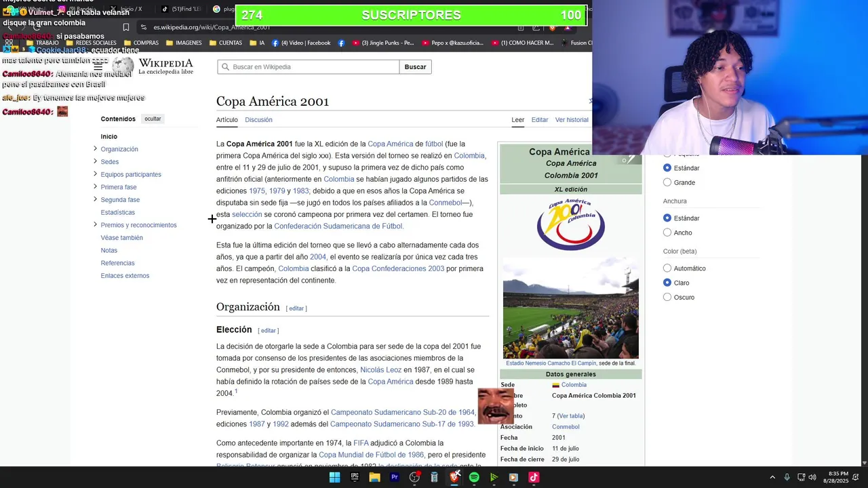Select the Ancho width option

667,232
